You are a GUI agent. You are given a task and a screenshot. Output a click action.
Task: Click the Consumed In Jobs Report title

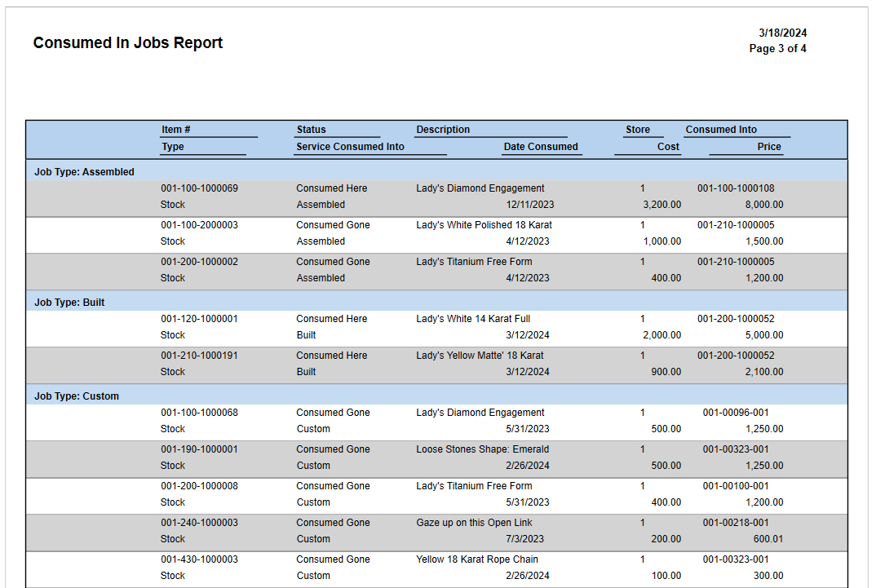click(x=128, y=43)
